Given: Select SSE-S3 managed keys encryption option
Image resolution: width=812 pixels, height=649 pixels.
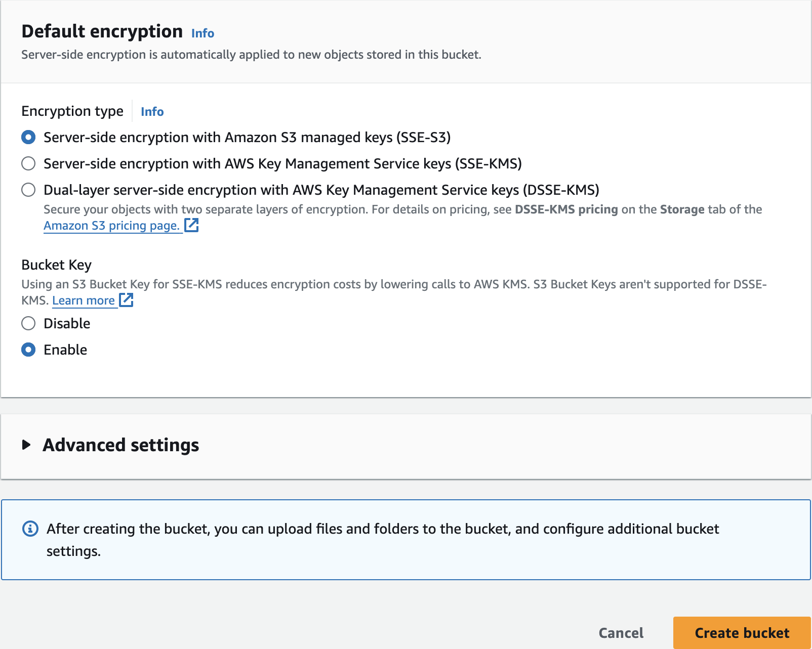Looking at the screenshot, I should click(x=28, y=137).
